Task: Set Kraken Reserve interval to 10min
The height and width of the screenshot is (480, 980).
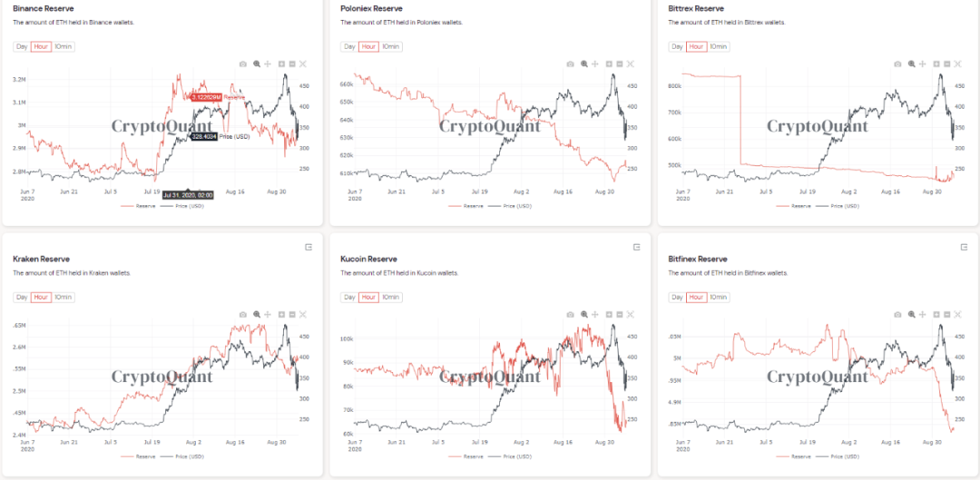Action: click(x=64, y=297)
